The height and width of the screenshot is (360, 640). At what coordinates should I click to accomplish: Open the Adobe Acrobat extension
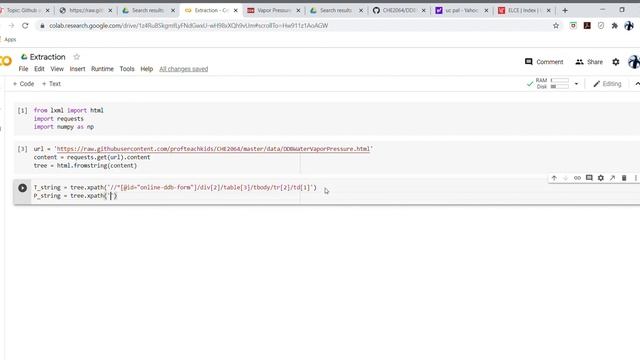[587, 26]
